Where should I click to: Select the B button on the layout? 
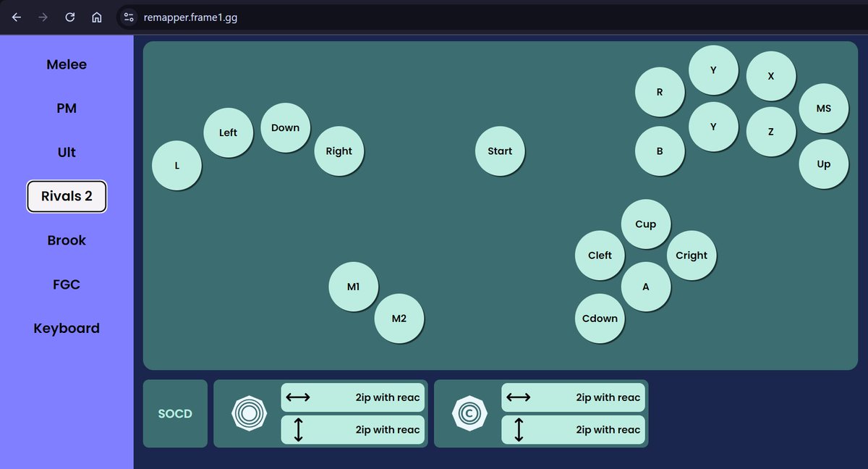click(x=660, y=151)
